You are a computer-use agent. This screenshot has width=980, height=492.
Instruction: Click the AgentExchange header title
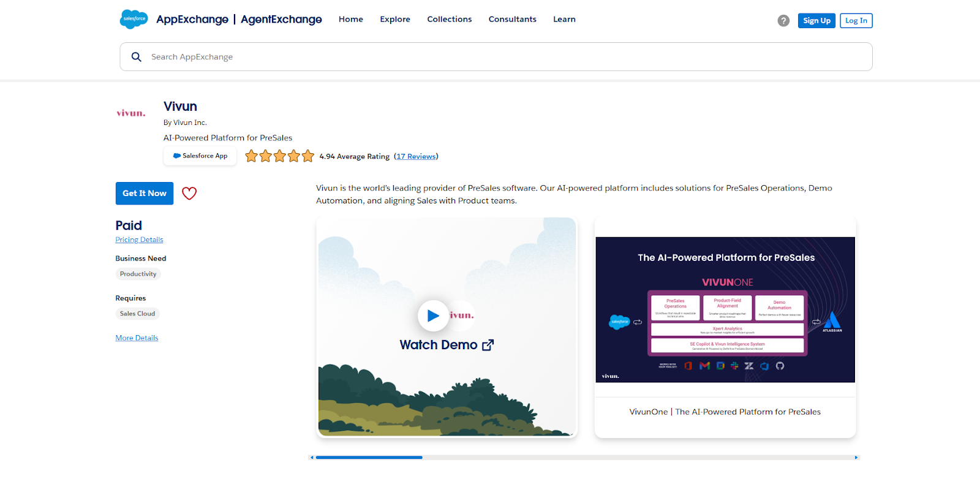click(x=281, y=20)
